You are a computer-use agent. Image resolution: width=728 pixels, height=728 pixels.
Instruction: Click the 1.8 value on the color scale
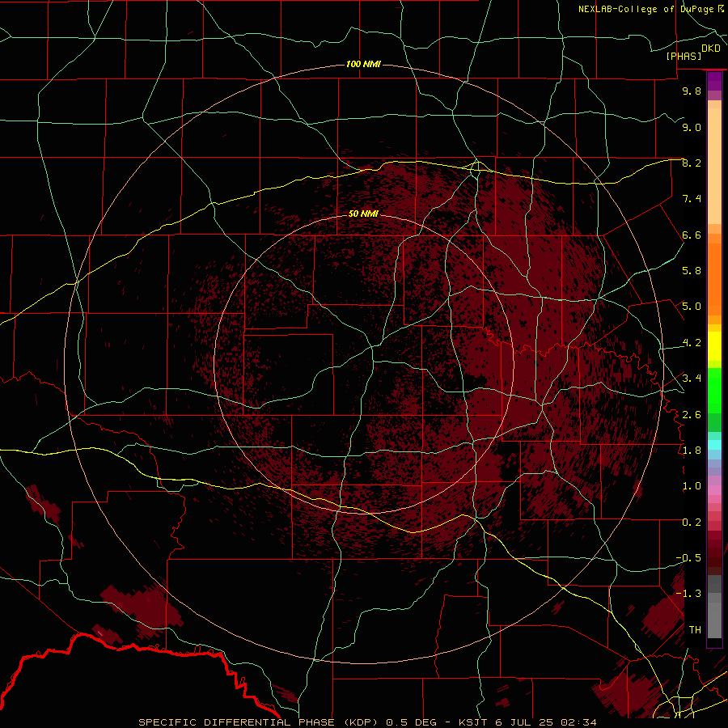(x=692, y=451)
